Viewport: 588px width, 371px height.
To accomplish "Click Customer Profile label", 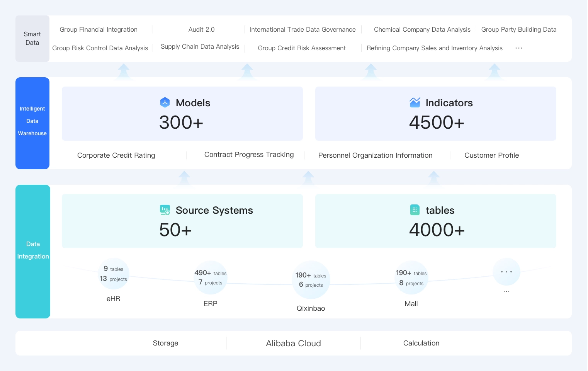I will (x=491, y=155).
